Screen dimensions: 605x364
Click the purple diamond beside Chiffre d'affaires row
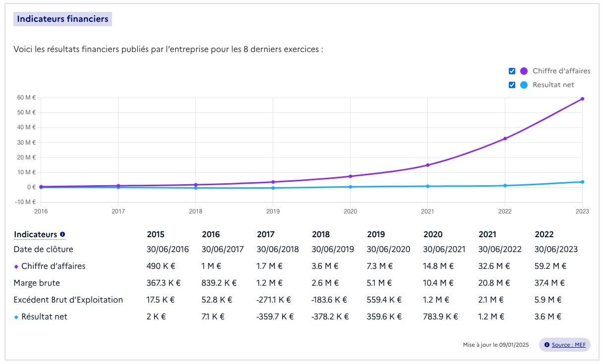click(16, 266)
